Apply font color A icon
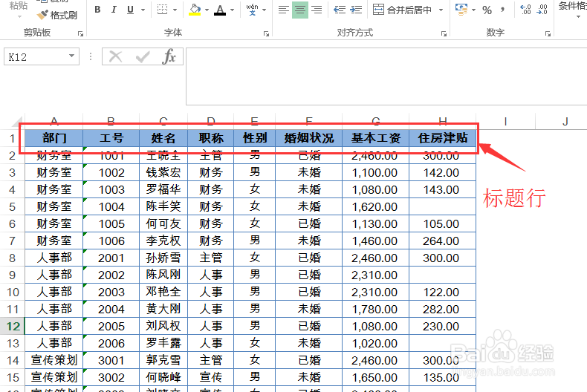 220,10
